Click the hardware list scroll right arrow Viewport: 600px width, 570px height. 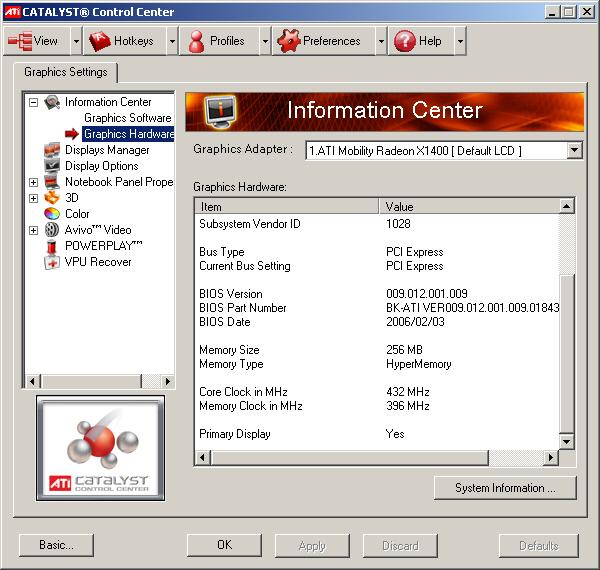tap(551, 458)
